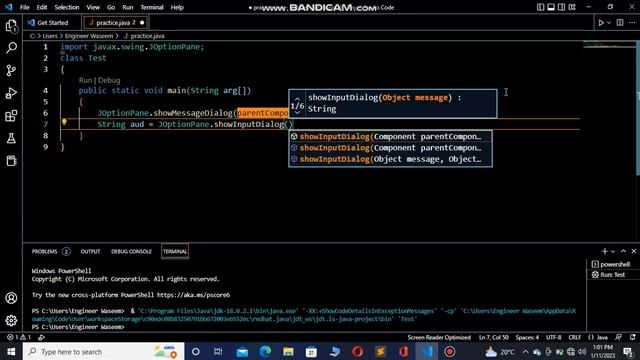Open the File menu
The width and height of the screenshot is (640, 360).
tap(24, 7)
